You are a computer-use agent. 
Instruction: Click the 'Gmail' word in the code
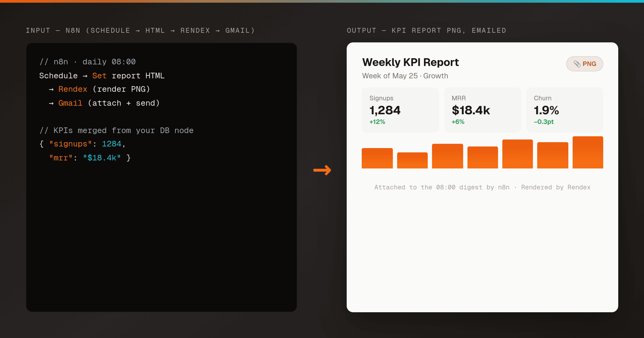point(70,103)
